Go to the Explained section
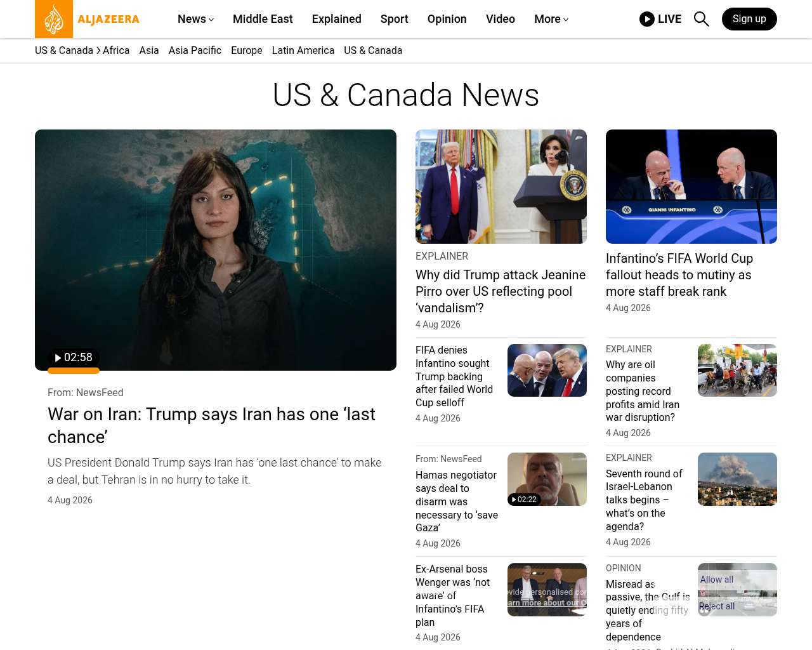The image size is (812, 650). coord(337,19)
